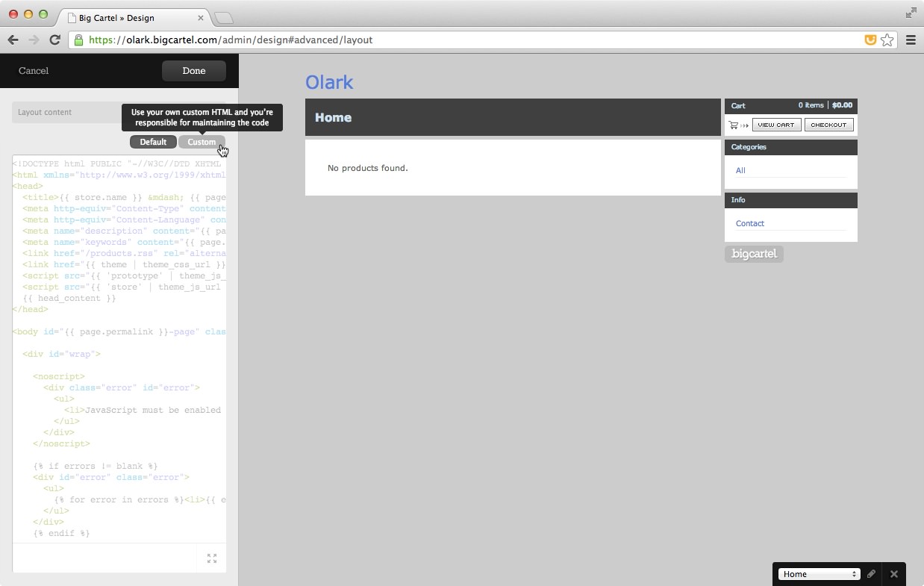Open the Chrome hamburger menu
The width and height of the screenshot is (924, 586).
(911, 40)
